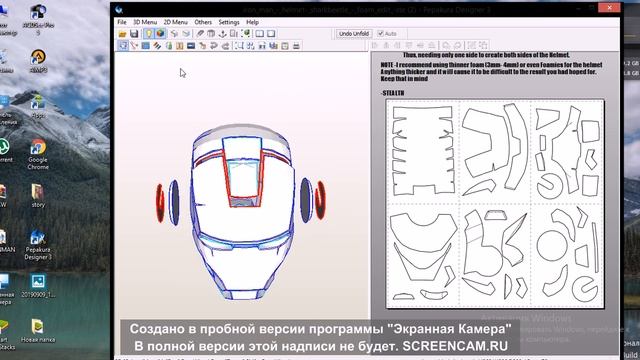The image size is (640, 360).
Task: Open the File menu
Action: click(122, 22)
